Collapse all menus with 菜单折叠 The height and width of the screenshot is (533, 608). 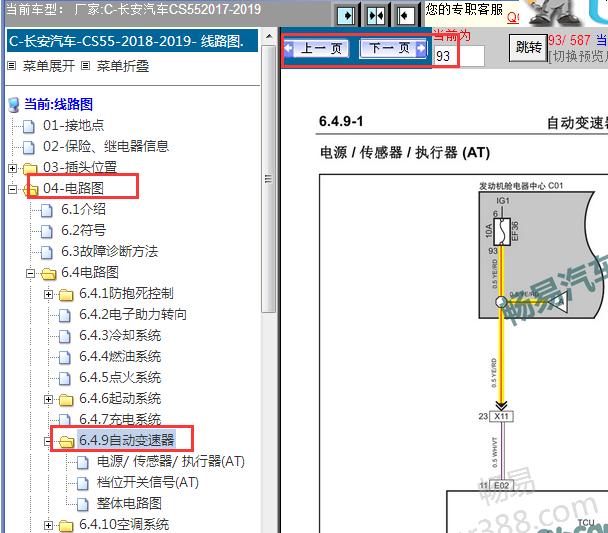[123, 66]
